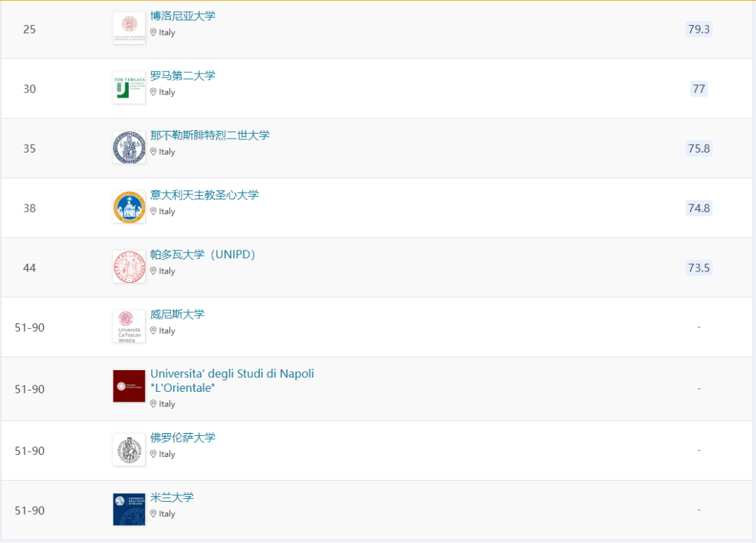
Task: Click the Italy label under 那不勒斯腓特烈二世大学
Action: pos(167,153)
